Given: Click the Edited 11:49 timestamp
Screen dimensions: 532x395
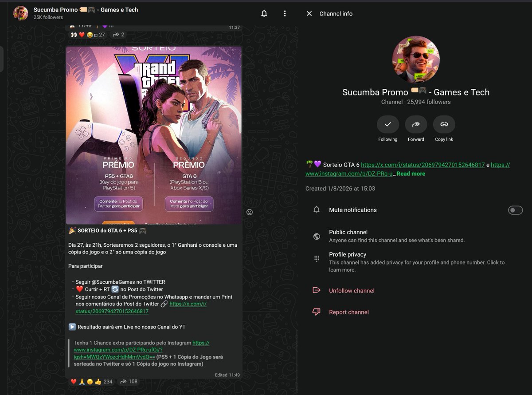Looking at the screenshot, I should 227,375.
